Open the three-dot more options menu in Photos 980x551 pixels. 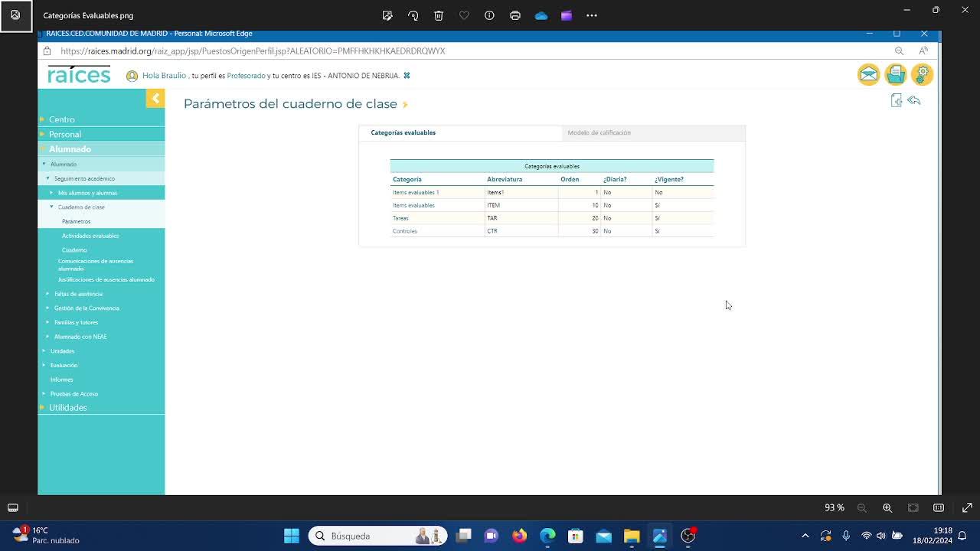tap(592, 15)
